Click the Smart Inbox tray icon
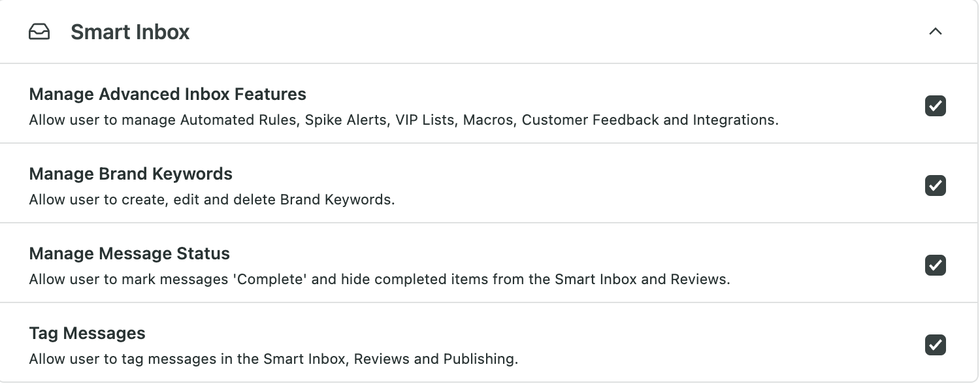This screenshot has width=980, height=388. pyautogui.click(x=39, y=32)
